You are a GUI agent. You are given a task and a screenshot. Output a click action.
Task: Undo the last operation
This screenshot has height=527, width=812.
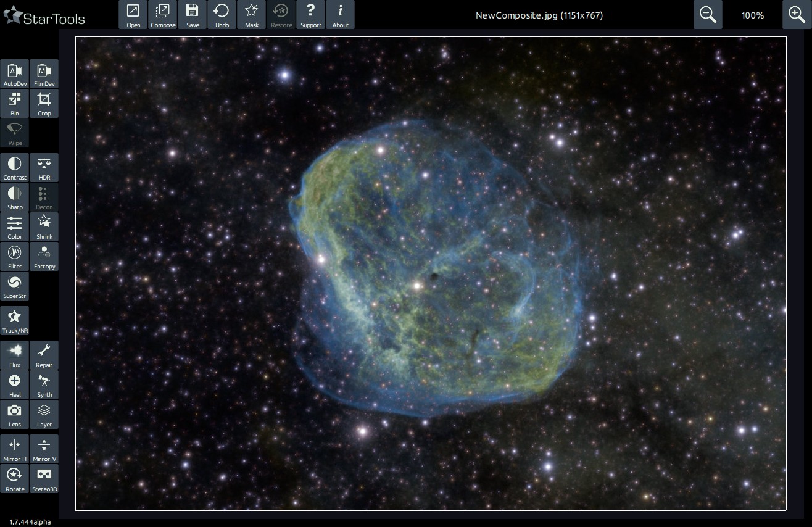(x=222, y=15)
